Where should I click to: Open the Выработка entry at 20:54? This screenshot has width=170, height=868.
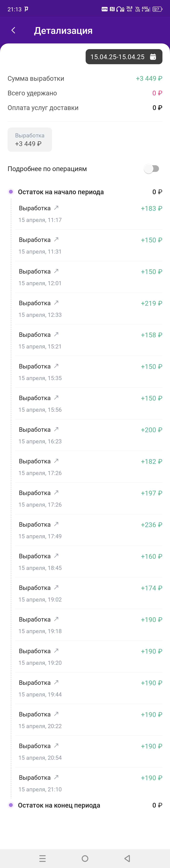(x=88, y=751)
